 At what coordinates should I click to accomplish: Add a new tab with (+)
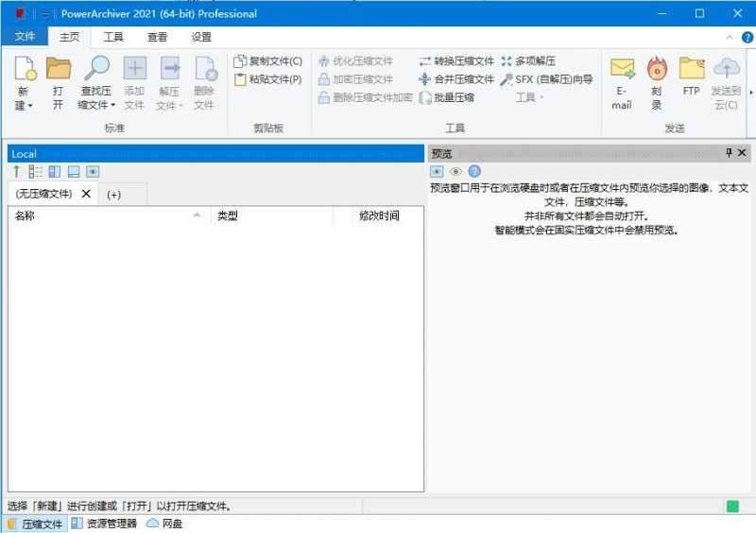tap(114, 195)
